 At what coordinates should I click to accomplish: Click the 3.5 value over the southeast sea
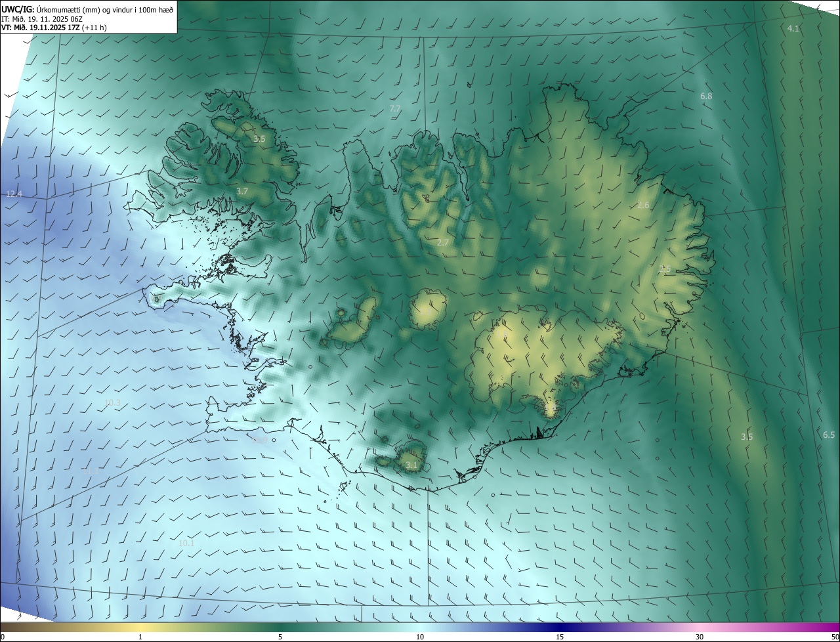click(x=747, y=437)
